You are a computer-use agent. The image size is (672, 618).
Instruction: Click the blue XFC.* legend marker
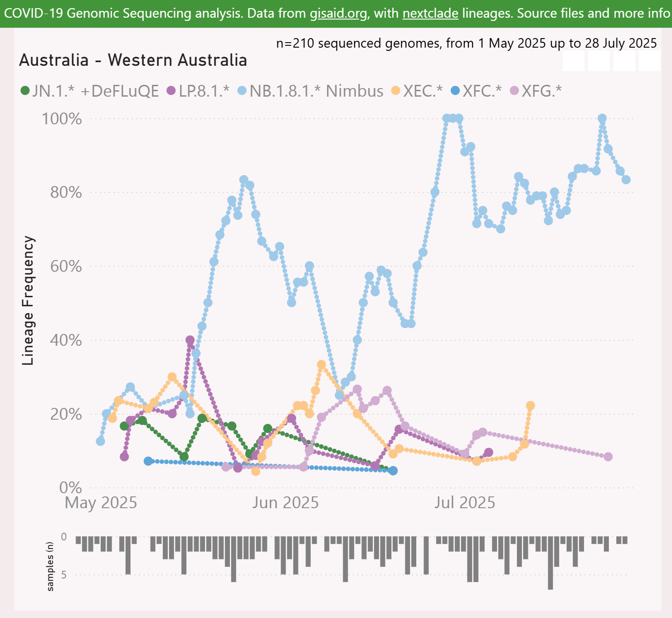[455, 91]
